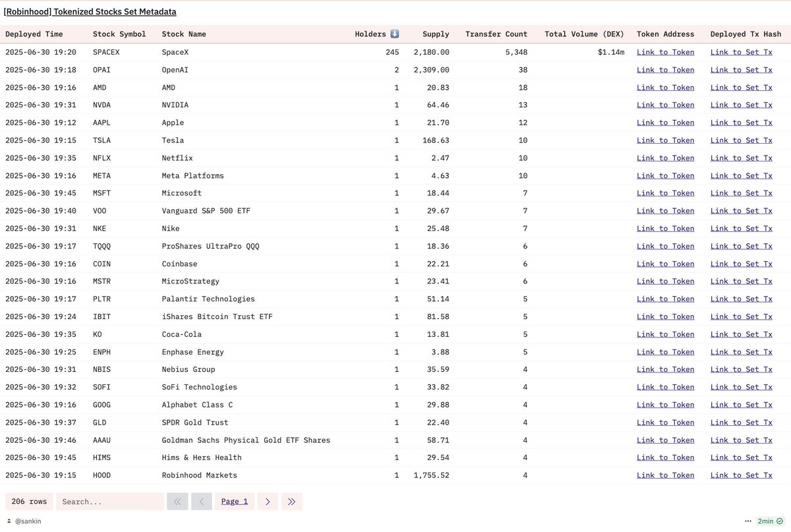The width and height of the screenshot is (791, 532).
Task: Click the Stock Name column header
Action: 184,34
